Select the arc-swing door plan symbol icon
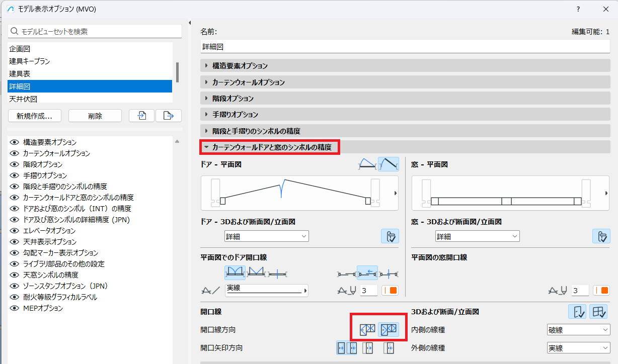The height and width of the screenshot is (364, 618). click(x=368, y=164)
